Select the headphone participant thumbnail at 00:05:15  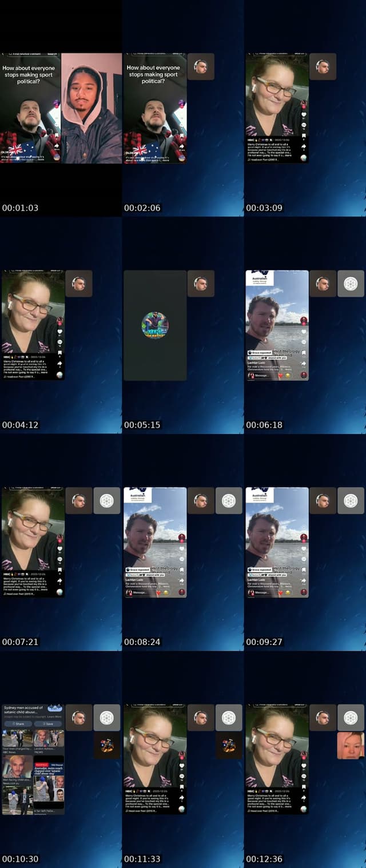pos(201,284)
